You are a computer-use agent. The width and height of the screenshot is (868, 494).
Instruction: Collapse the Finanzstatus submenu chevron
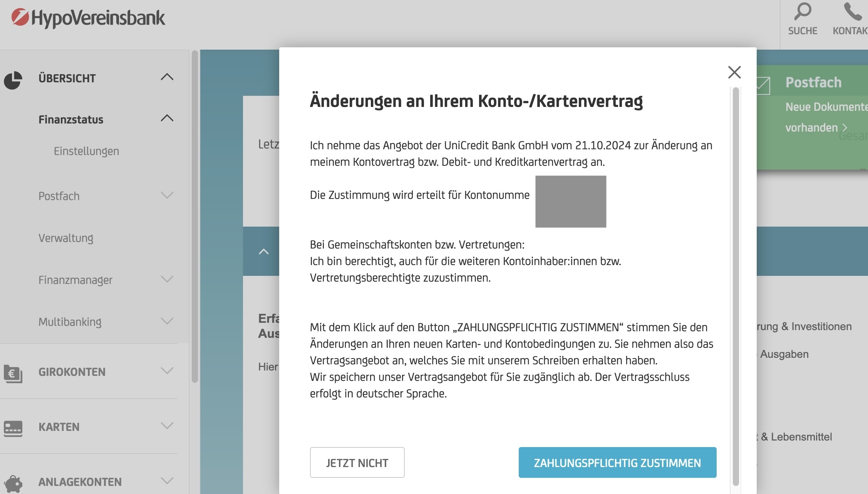point(167,118)
